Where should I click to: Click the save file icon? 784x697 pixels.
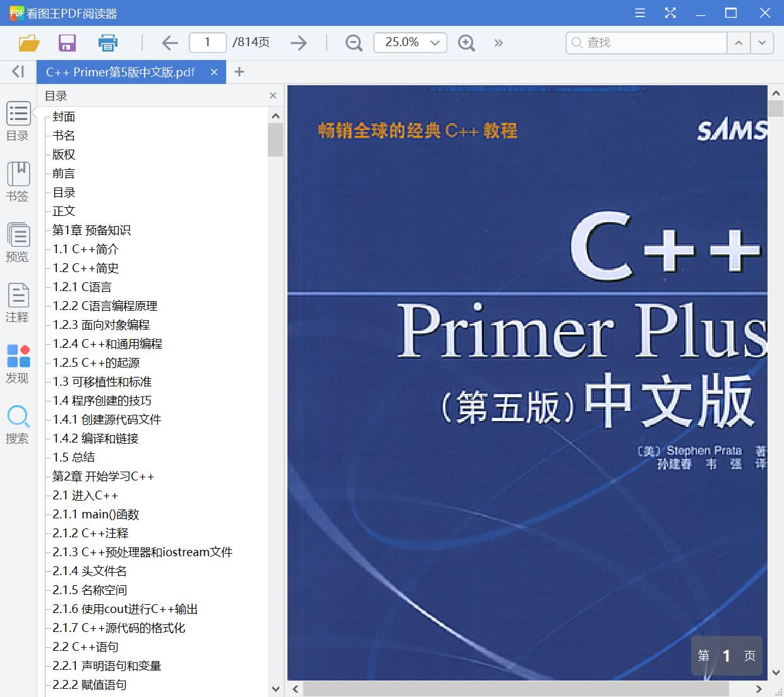point(67,42)
